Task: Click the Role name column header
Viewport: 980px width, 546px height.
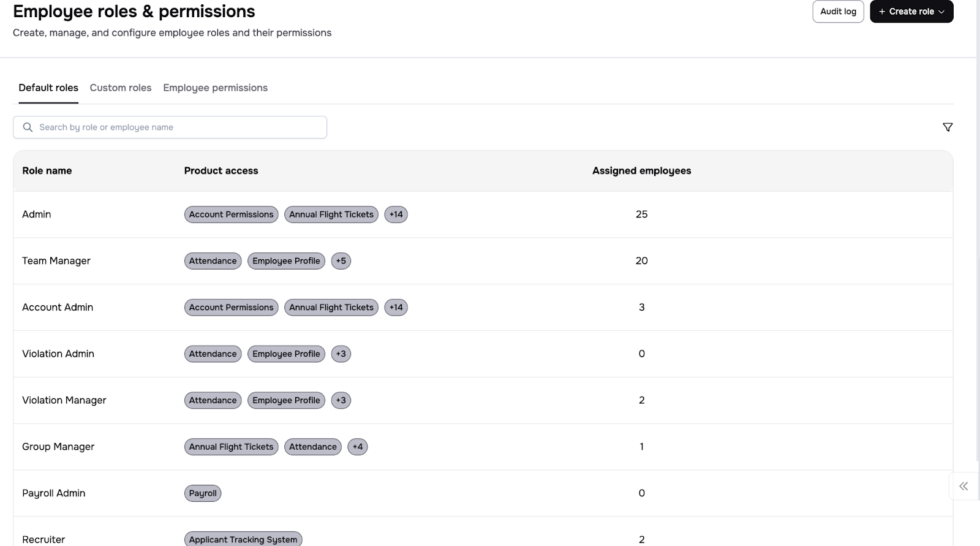Action: click(x=47, y=171)
